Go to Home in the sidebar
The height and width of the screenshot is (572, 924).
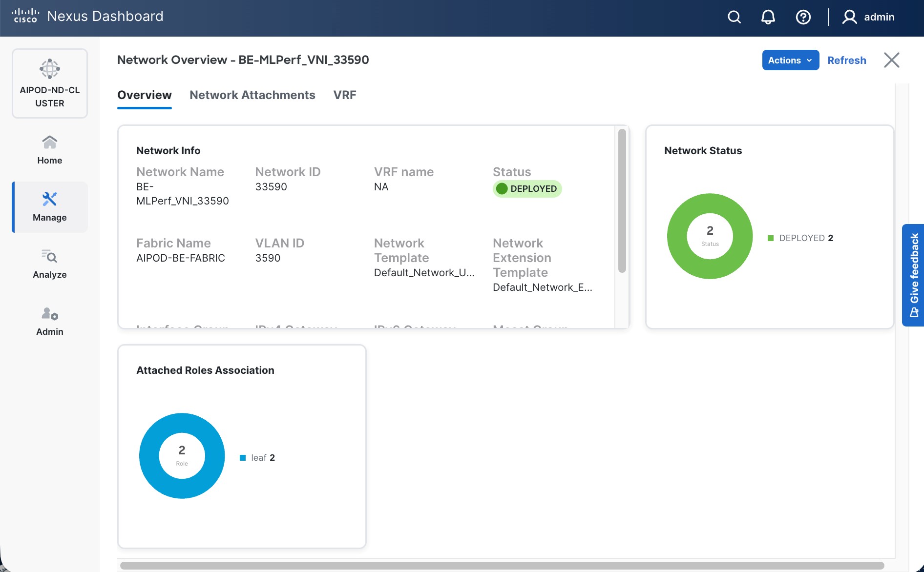pyautogui.click(x=50, y=150)
